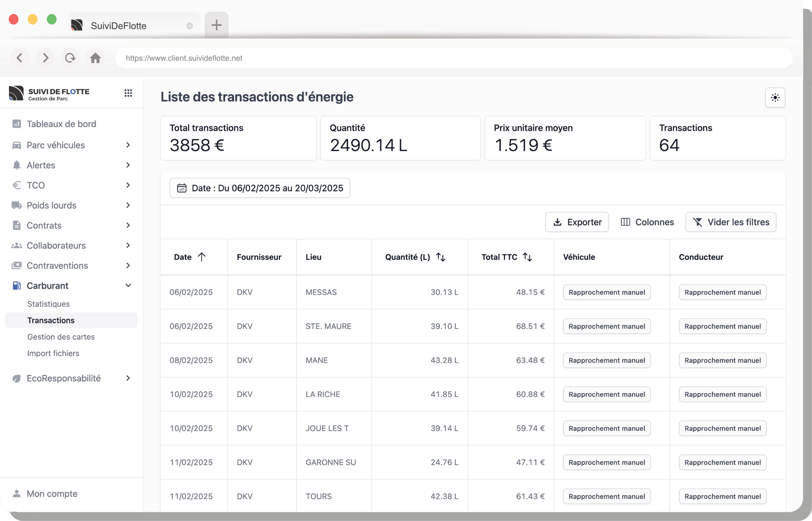This screenshot has height=521, width=812.
Task: Click Véhicule Rapprochement manuel for GARONNE SU
Action: (607, 463)
